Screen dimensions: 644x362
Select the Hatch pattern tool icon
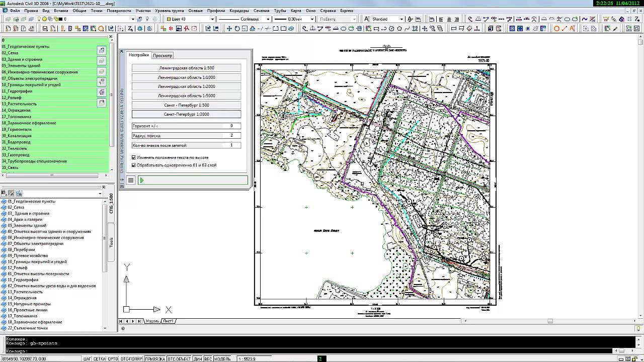415,29
